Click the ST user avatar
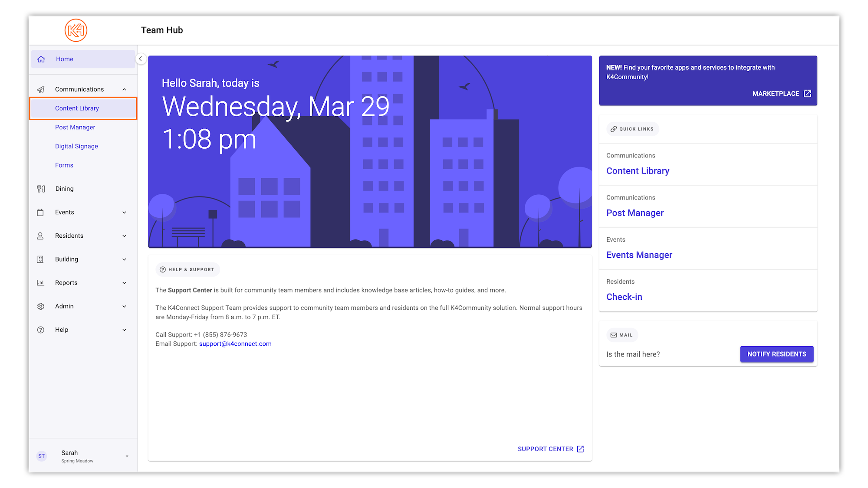Image resolution: width=868 pixels, height=488 pixels. point(42,456)
